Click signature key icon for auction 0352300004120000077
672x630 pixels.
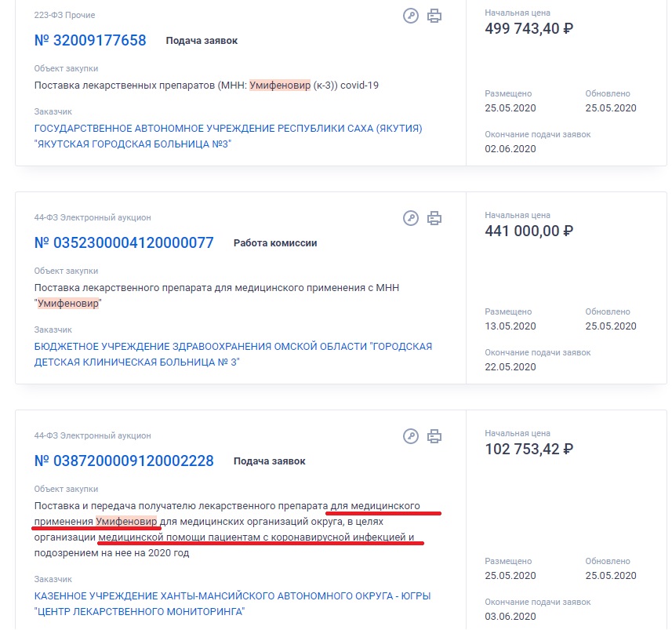[411, 218]
